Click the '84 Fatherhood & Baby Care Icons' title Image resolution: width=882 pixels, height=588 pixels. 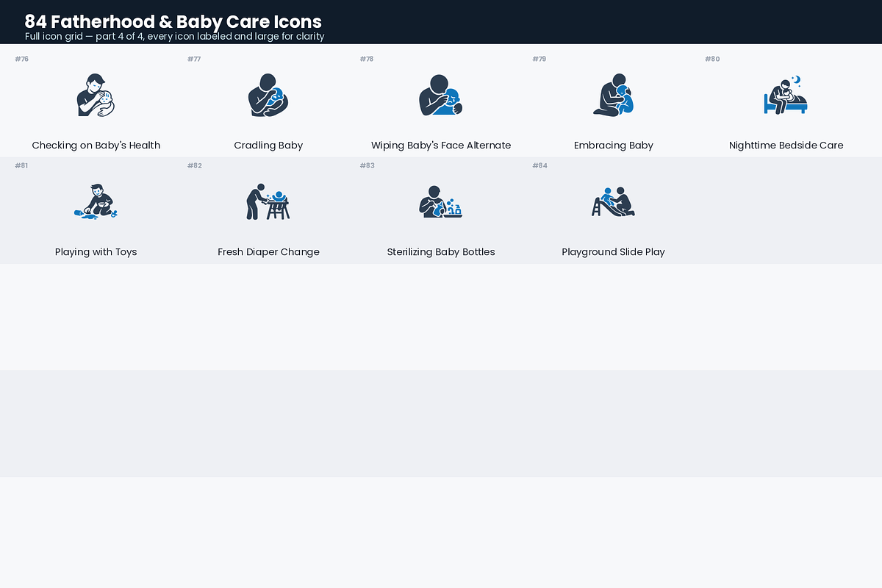click(173, 21)
